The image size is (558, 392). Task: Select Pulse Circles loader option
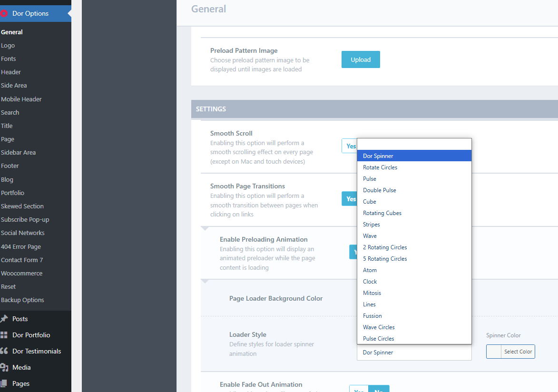point(414,338)
